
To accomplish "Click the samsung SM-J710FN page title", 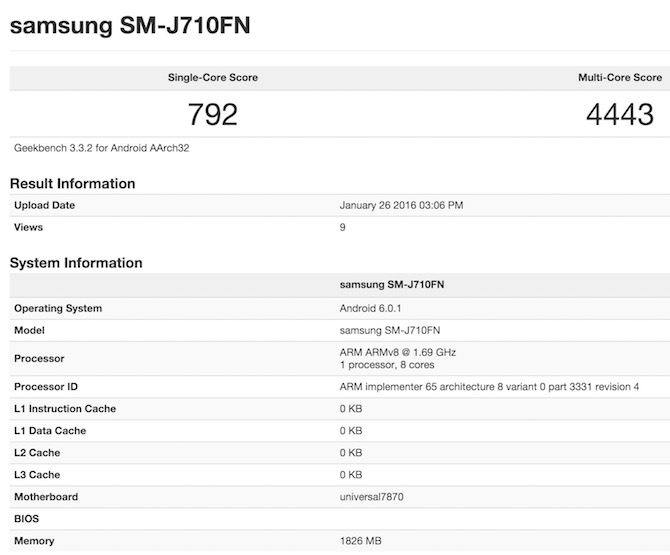I will (x=129, y=25).
